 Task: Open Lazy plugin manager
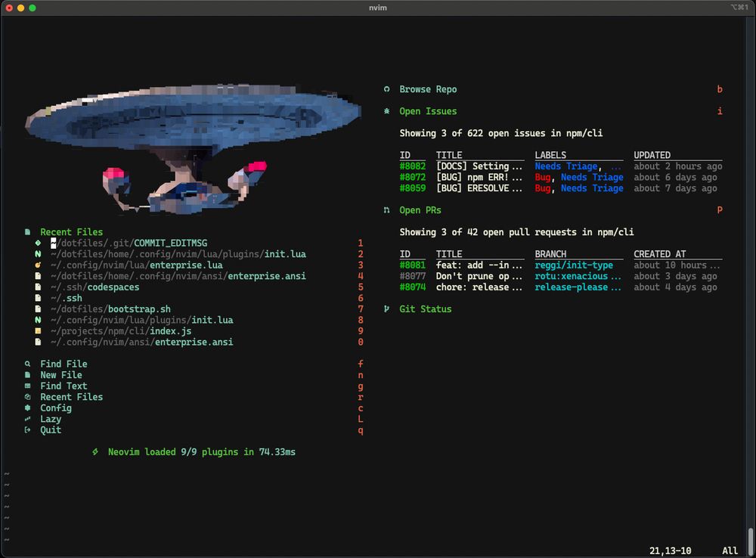pyautogui.click(x=51, y=419)
